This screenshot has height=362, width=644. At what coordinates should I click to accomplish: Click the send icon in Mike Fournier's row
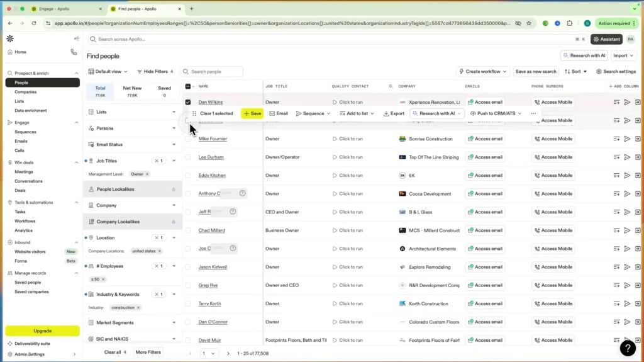click(627, 139)
